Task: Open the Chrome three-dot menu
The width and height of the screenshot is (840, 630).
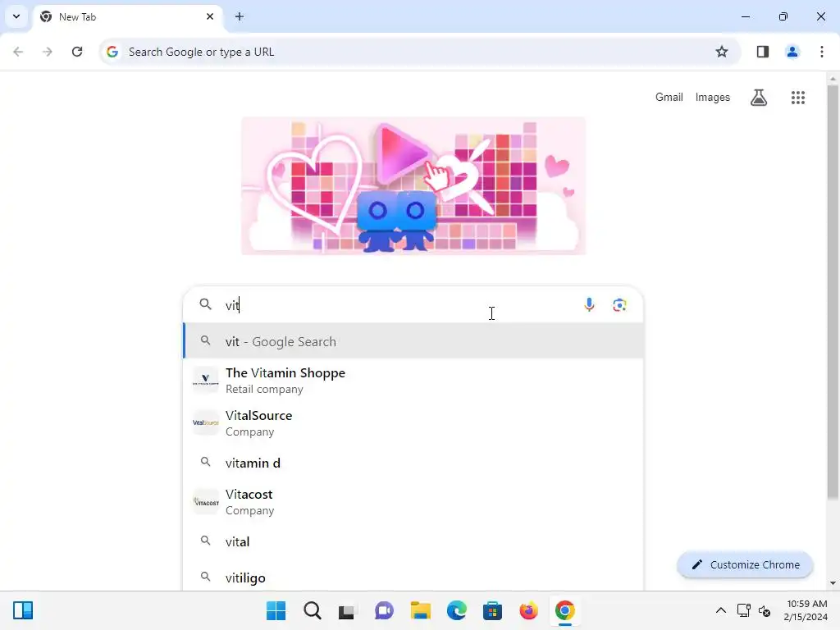Action: tap(822, 52)
